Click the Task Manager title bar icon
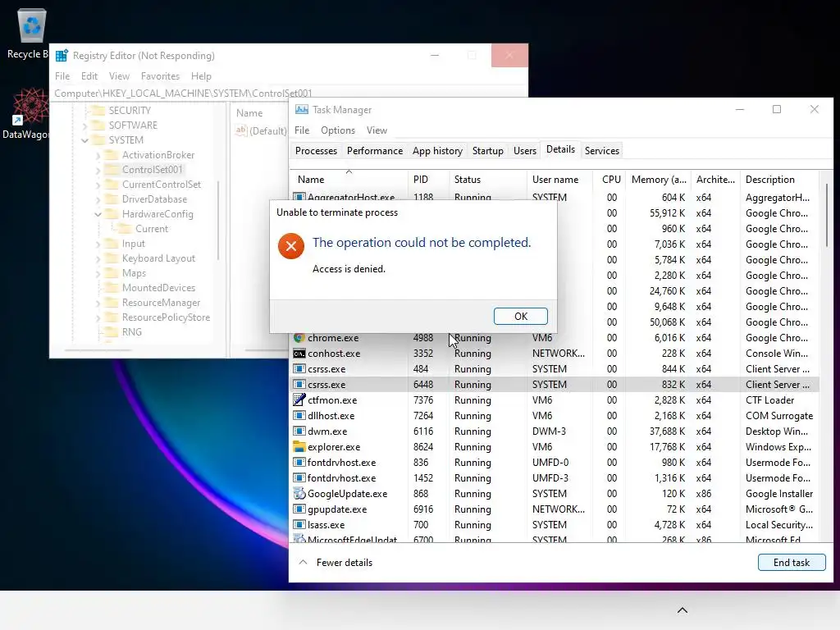The height and width of the screenshot is (630, 840). 302,109
